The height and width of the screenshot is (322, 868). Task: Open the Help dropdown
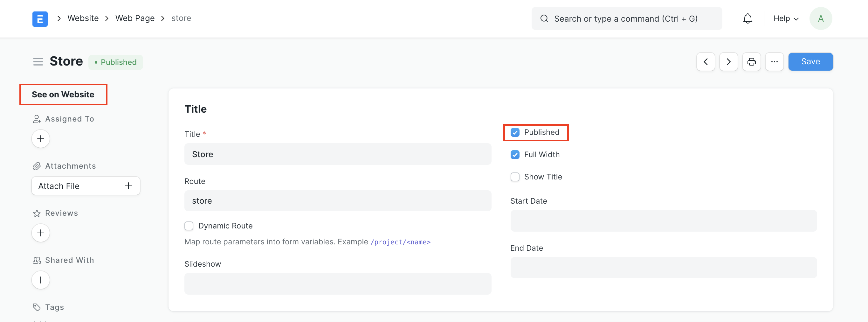[785, 18]
